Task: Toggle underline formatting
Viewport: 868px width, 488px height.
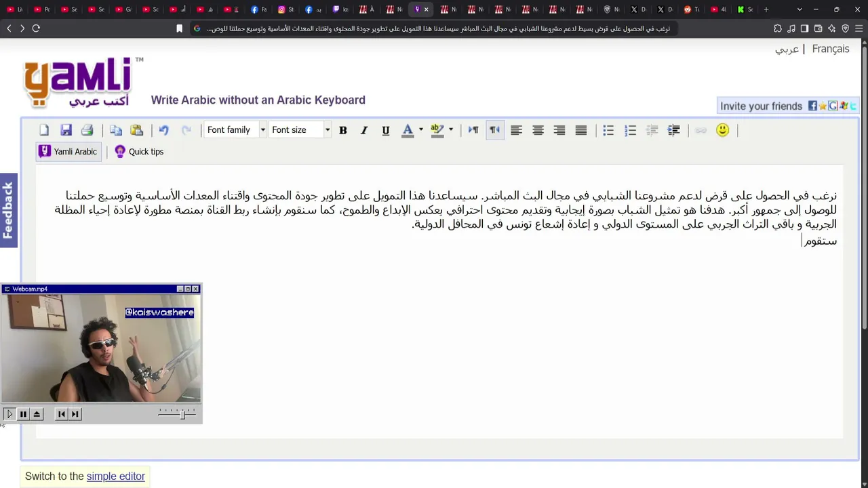Action: tap(386, 130)
